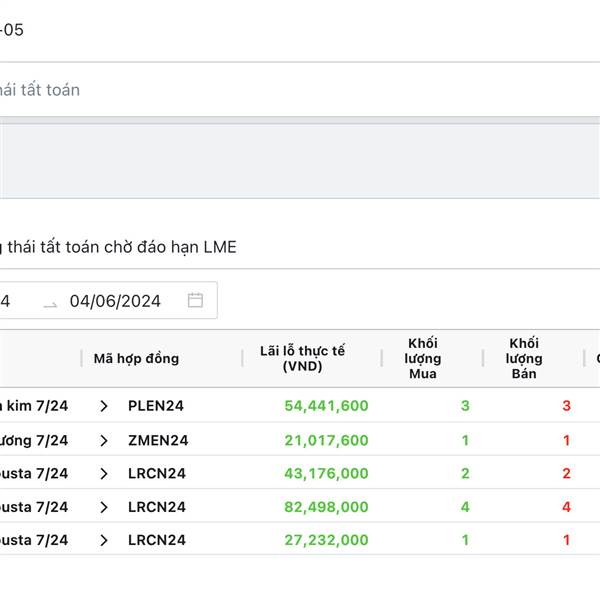Click the 'Lãi lỗ thực tế (VND)' header
The height and width of the screenshot is (600, 600).
(302, 359)
